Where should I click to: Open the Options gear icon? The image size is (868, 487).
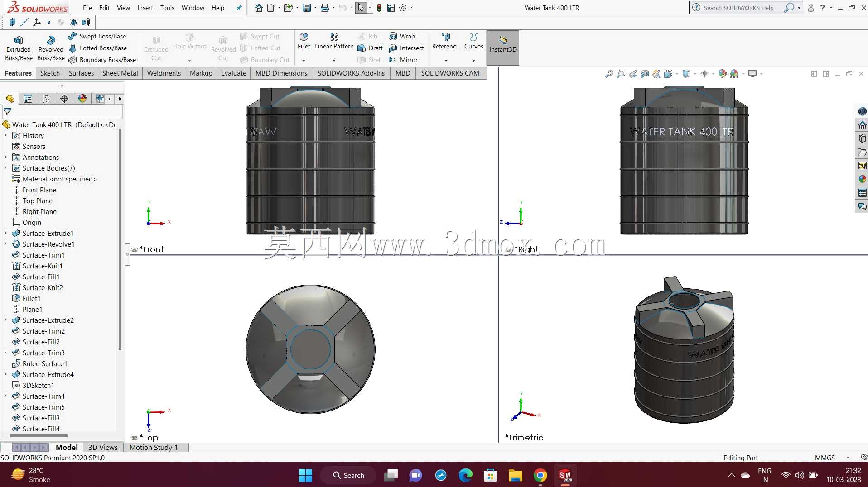pyautogui.click(x=403, y=8)
